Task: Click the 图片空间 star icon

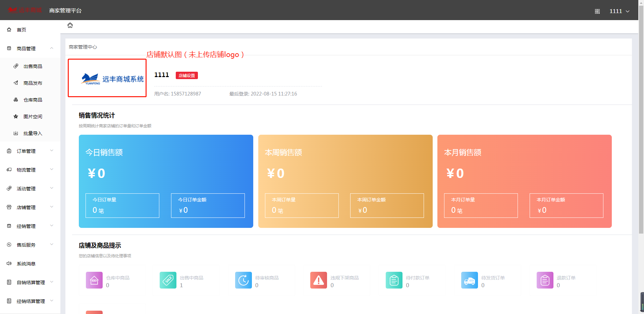Action: tap(16, 116)
